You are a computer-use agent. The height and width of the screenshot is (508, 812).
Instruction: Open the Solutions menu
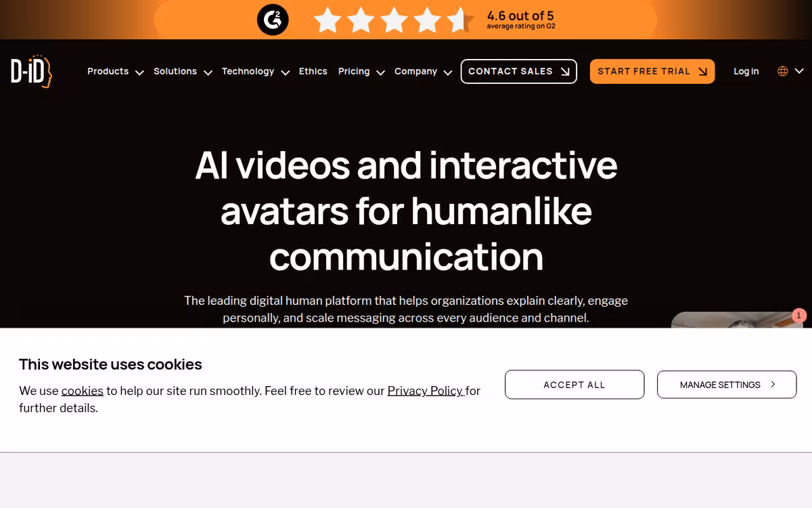175,71
